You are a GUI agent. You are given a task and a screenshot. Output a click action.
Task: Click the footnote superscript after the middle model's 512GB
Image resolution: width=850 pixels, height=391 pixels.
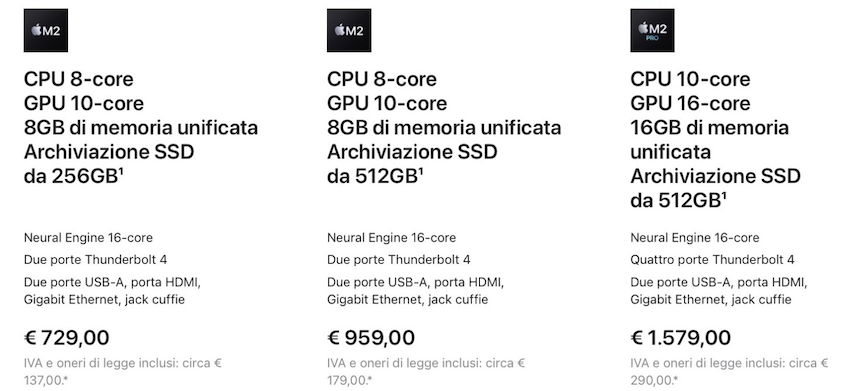421,171
